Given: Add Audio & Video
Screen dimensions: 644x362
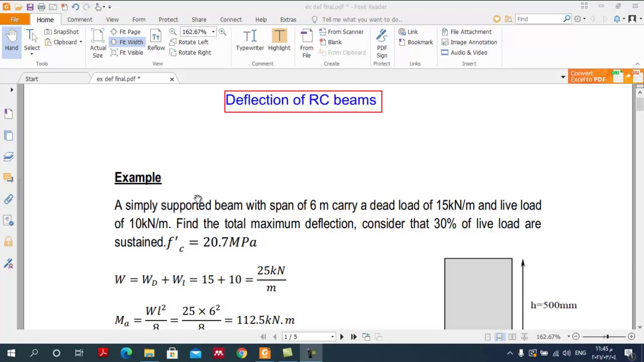Looking at the screenshot, I should point(464,52).
